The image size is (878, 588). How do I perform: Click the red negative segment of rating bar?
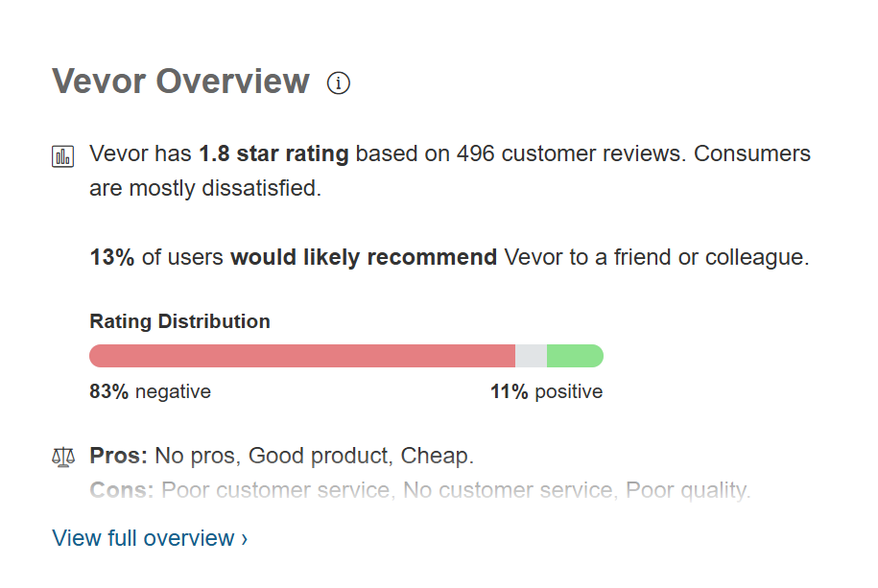pyautogui.click(x=302, y=356)
